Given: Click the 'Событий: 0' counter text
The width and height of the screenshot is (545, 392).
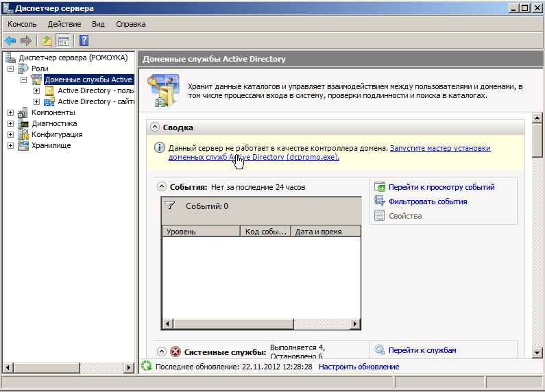Looking at the screenshot, I should click(x=207, y=206).
